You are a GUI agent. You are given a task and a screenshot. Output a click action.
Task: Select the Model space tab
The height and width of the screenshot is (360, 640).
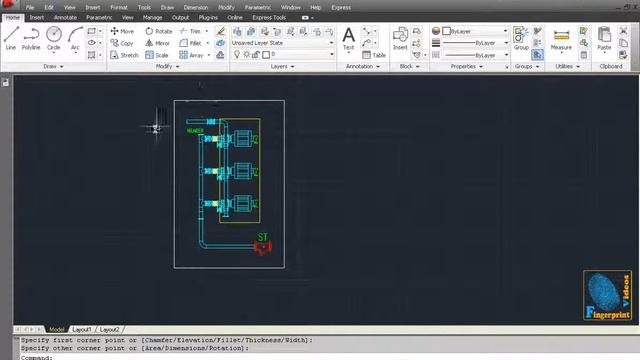tap(56, 329)
